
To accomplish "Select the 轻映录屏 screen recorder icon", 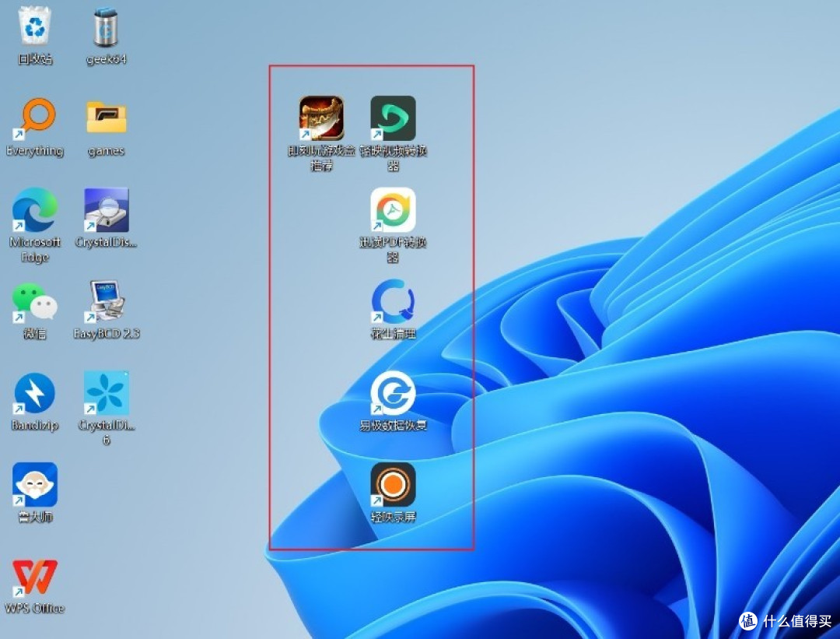I will coord(393,485).
